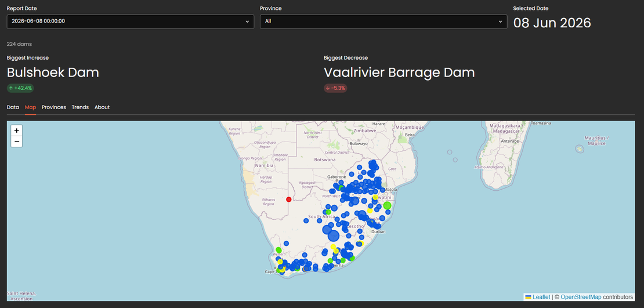The height and width of the screenshot is (308, 644).
Task: Switch to the Data tab
Action: pyautogui.click(x=13, y=107)
